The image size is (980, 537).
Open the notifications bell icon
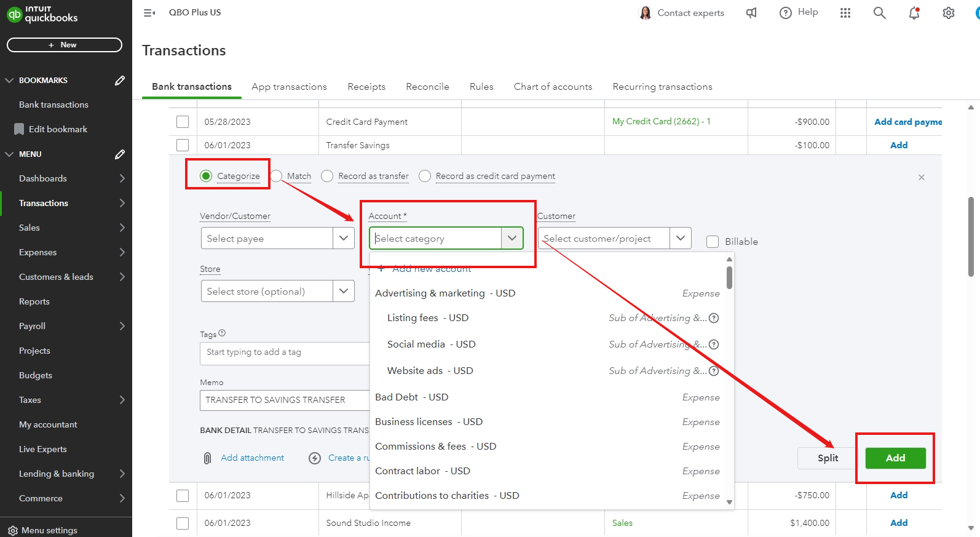point(914,13)
